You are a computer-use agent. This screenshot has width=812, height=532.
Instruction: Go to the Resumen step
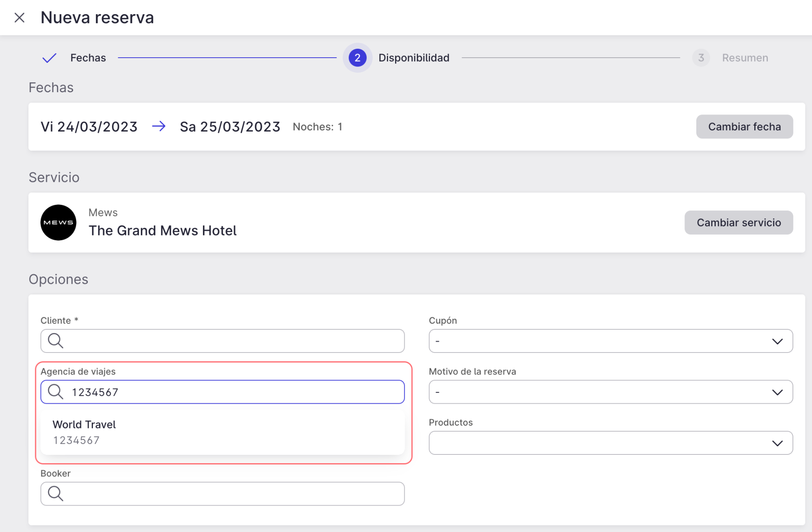pos(745,58)
